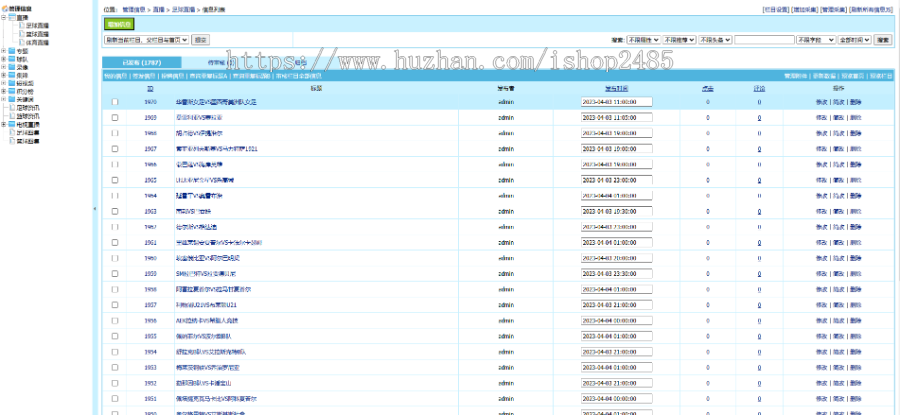Expand the 录像 tree node
900x415 pixels.
coord(4,67)
